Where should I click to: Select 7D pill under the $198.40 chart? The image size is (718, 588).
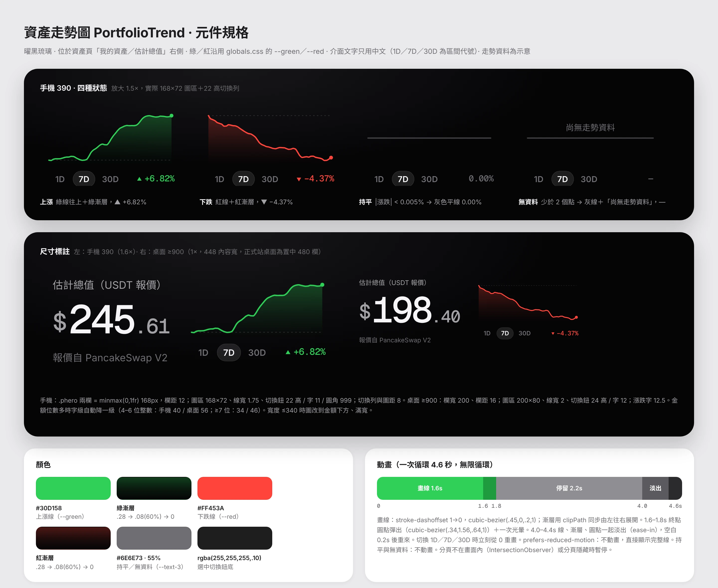[505, 333]
